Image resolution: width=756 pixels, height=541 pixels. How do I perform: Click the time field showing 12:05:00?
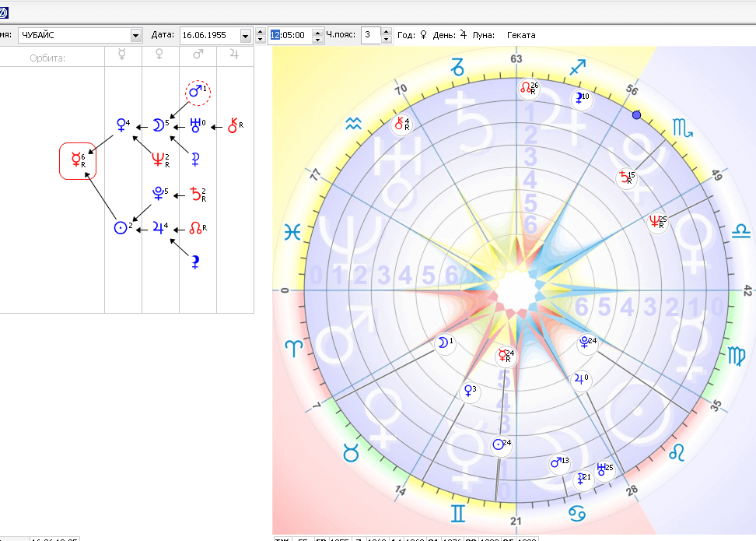(290, 35)
